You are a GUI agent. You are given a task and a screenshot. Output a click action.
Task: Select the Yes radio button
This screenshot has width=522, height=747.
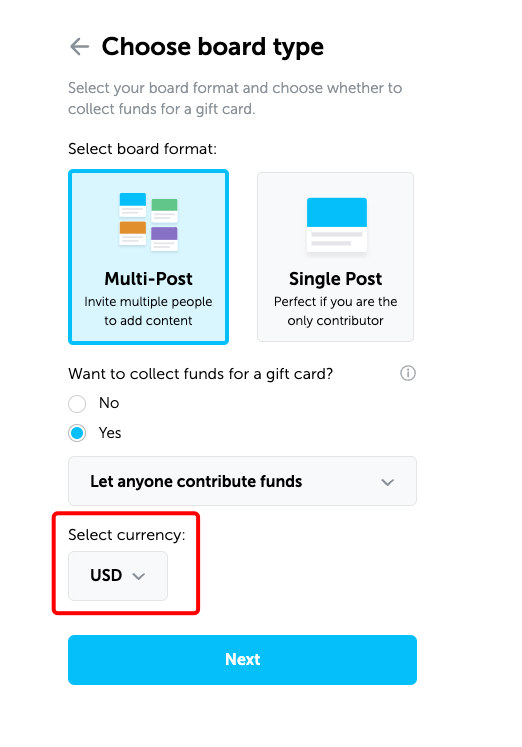pyautogui.click(x=77, y=433)
